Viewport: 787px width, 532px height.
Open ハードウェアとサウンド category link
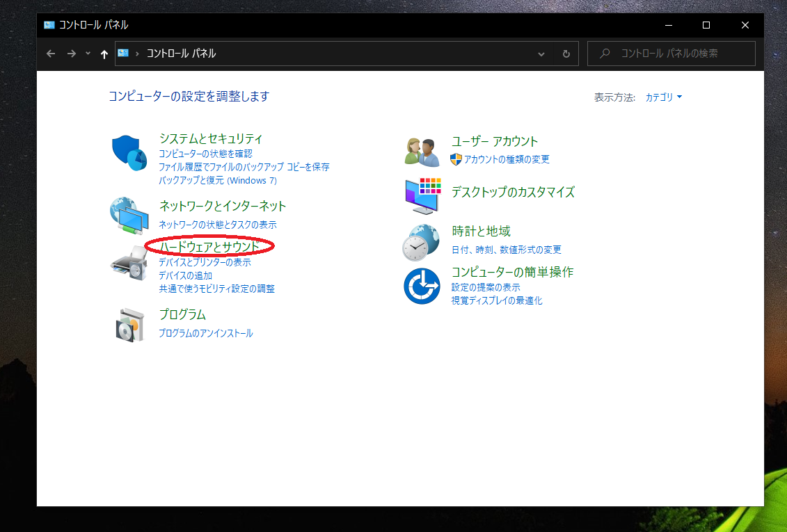tap(209, 247)
